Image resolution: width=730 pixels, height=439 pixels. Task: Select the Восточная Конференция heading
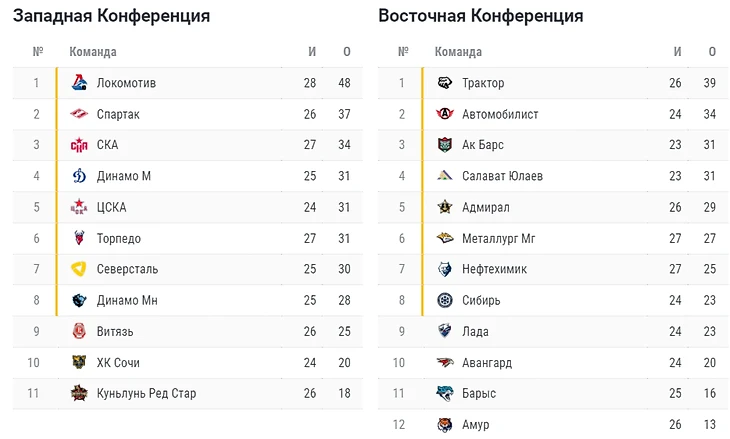481,16
